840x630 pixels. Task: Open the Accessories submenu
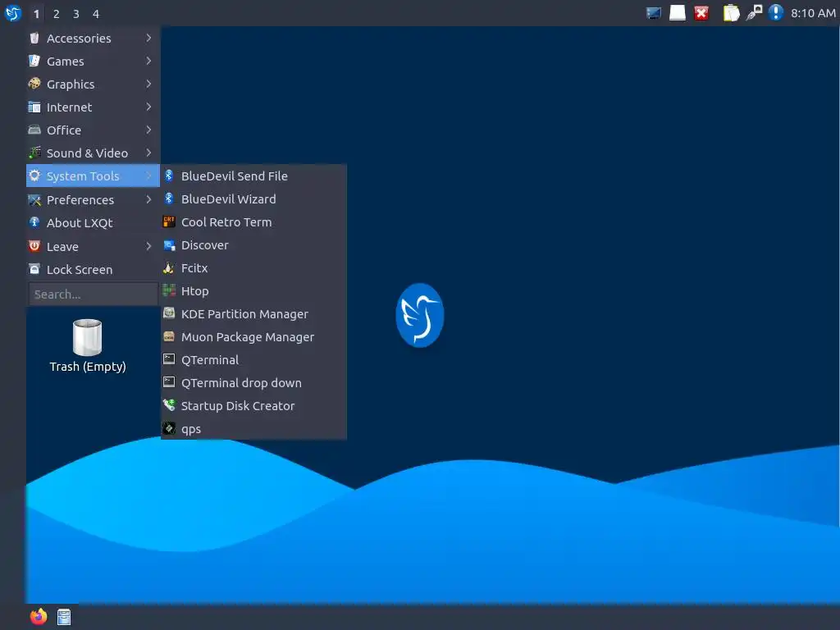(93, 38)
